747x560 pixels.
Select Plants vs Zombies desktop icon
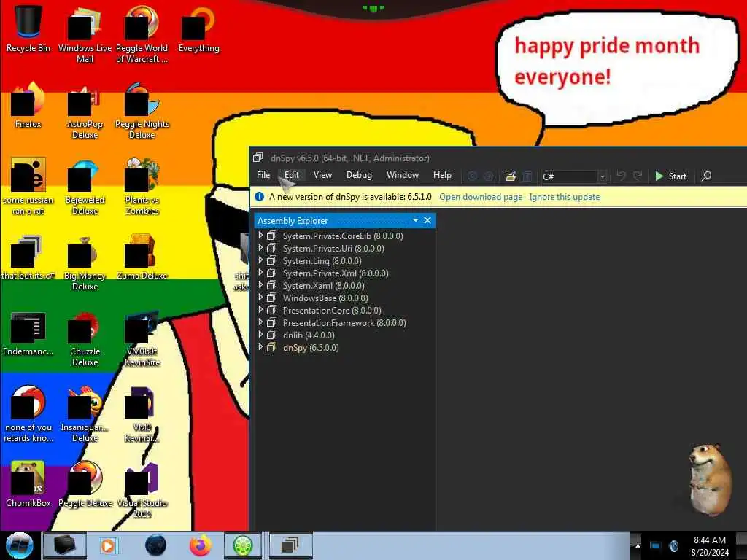(x=142, y=186)
